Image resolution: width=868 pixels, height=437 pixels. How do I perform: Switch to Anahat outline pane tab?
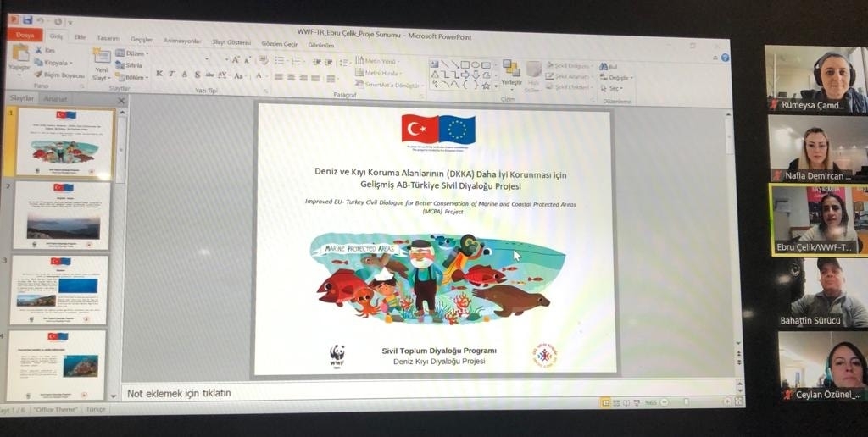[56, 99]
